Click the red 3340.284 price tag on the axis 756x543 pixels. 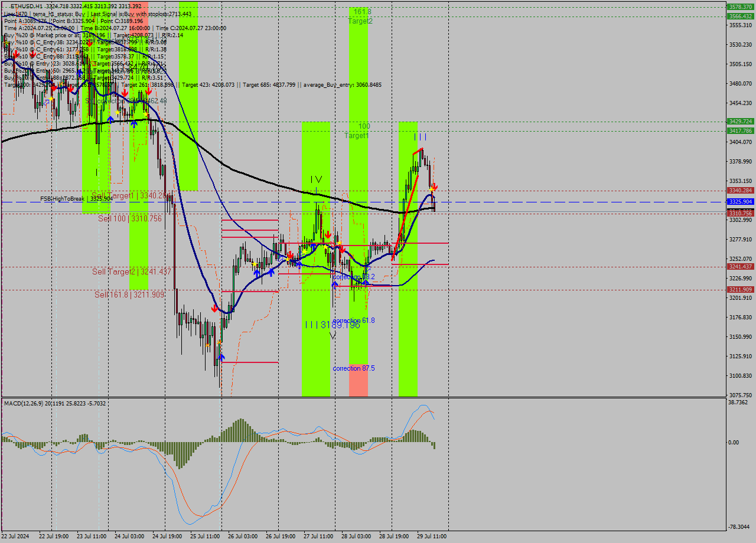click(740, 191)
